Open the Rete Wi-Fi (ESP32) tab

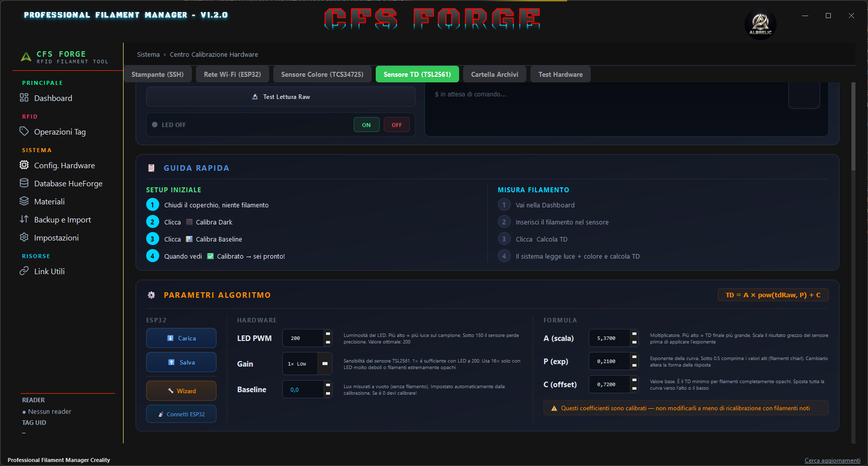point(233,74)
